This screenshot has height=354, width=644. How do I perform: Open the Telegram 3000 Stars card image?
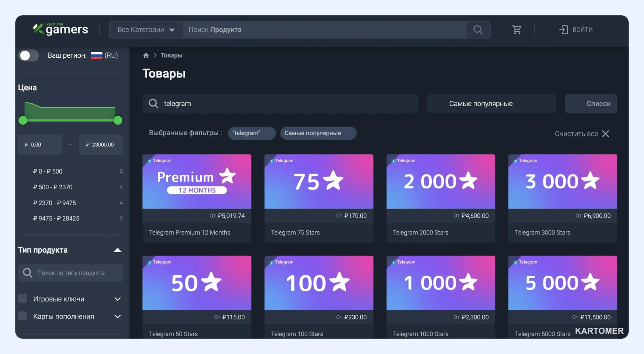[x=562, y=182]
